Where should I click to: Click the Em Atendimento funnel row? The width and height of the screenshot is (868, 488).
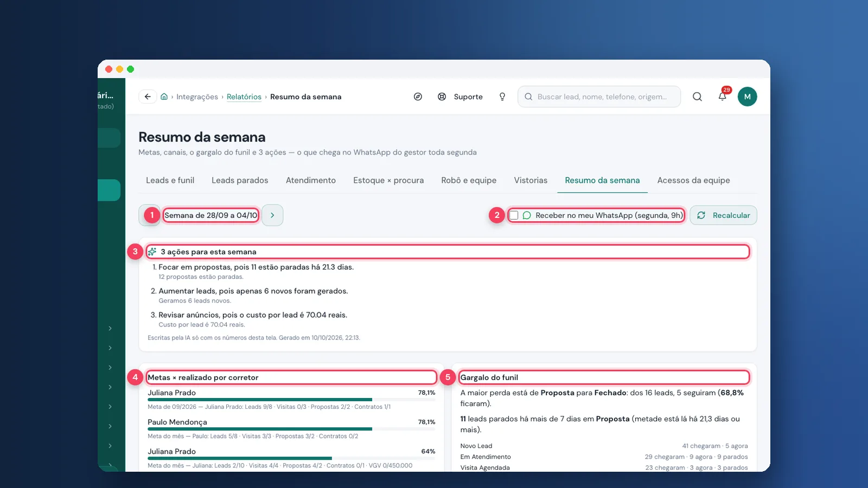click(x=604, y=457)
